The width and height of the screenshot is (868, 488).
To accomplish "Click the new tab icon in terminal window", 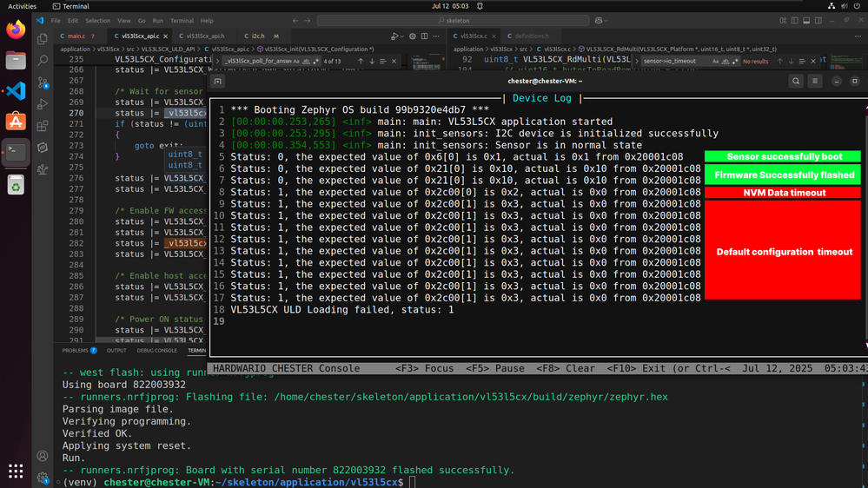I will [218, 81].
